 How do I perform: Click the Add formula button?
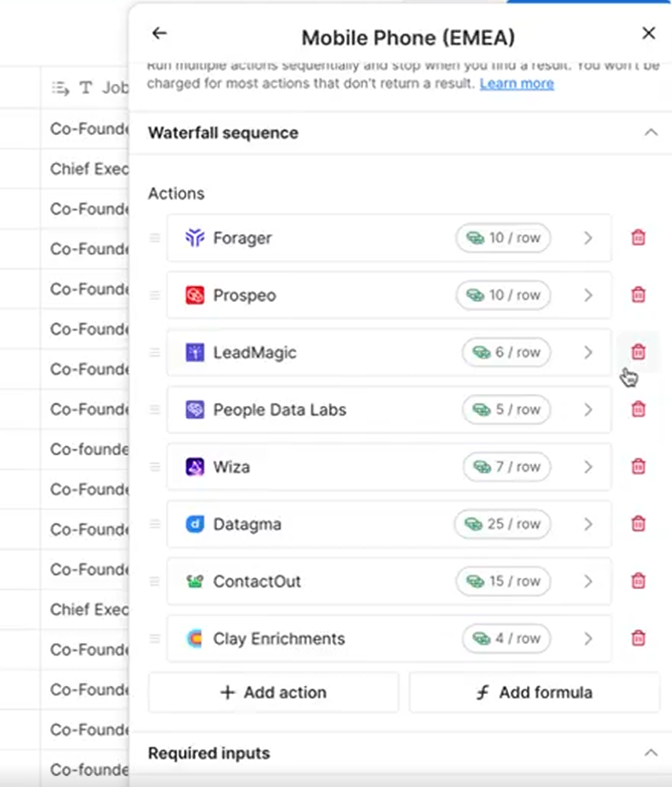pos(534,692)
